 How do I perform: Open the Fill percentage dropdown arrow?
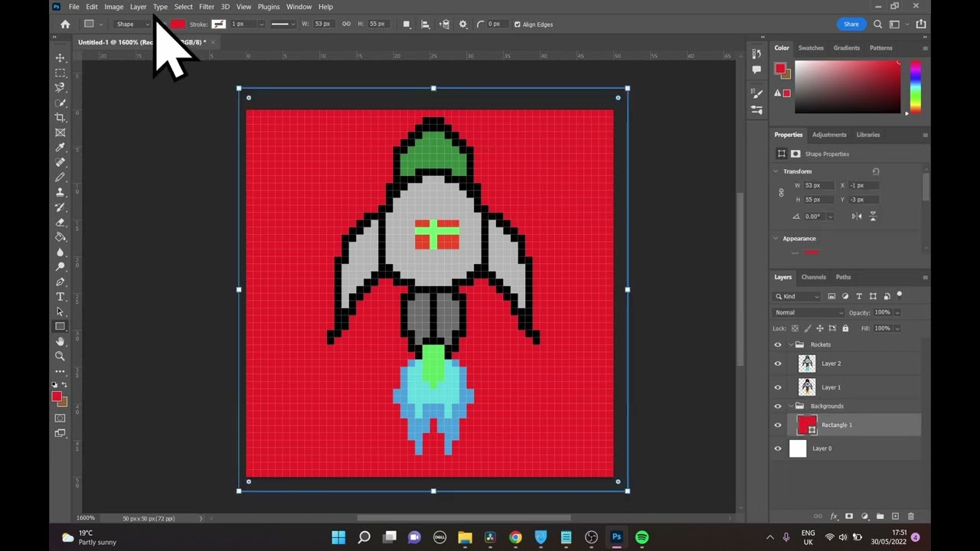(897, 328)
